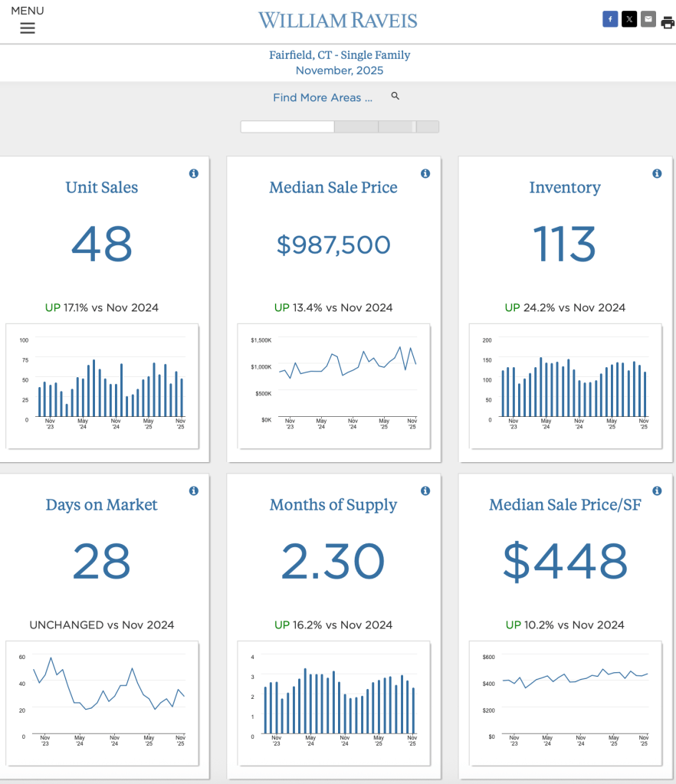The image size is (676, 784).
Task: View info for Months of Supply card
Action: point(425,490)
